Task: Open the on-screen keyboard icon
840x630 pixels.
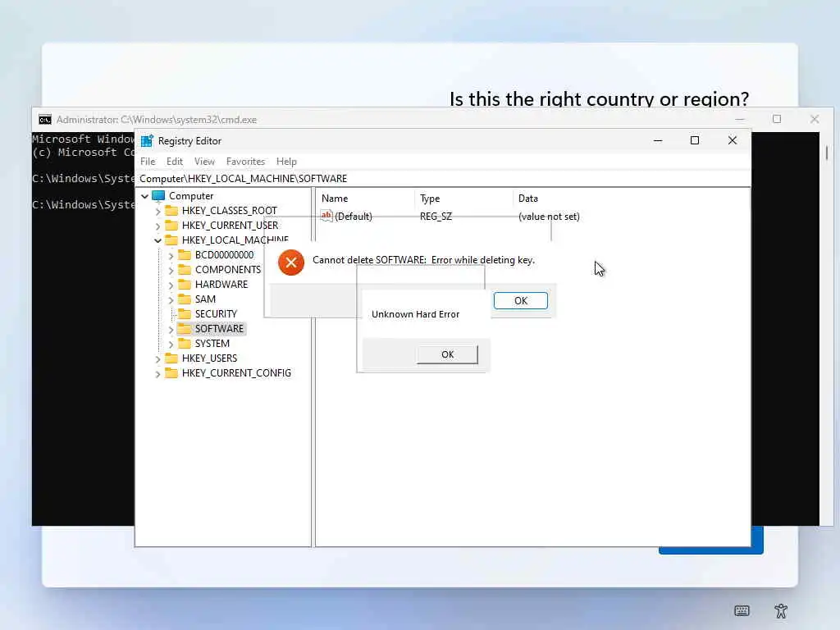Action: pyautogui.click(x=742, y=610)
